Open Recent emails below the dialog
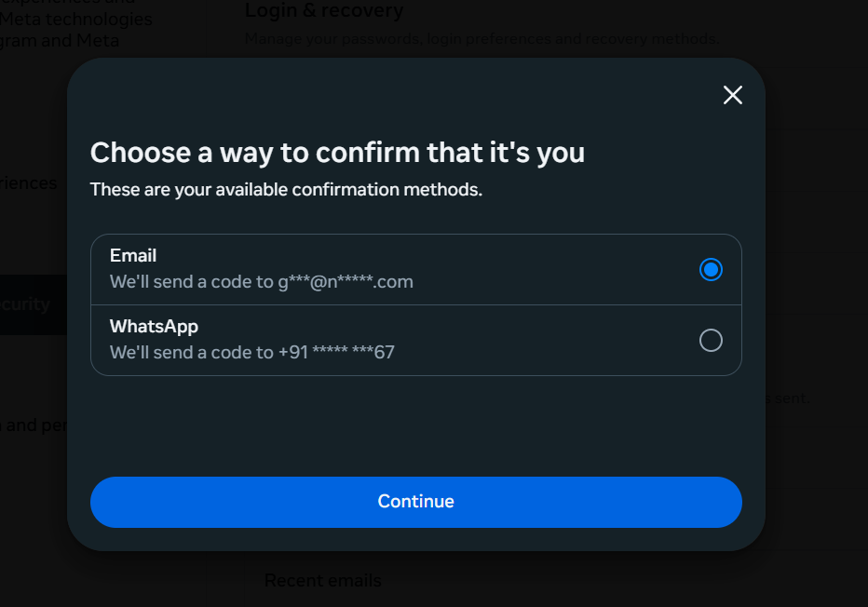This screenshot has width=868, height=607. (322, 581)
